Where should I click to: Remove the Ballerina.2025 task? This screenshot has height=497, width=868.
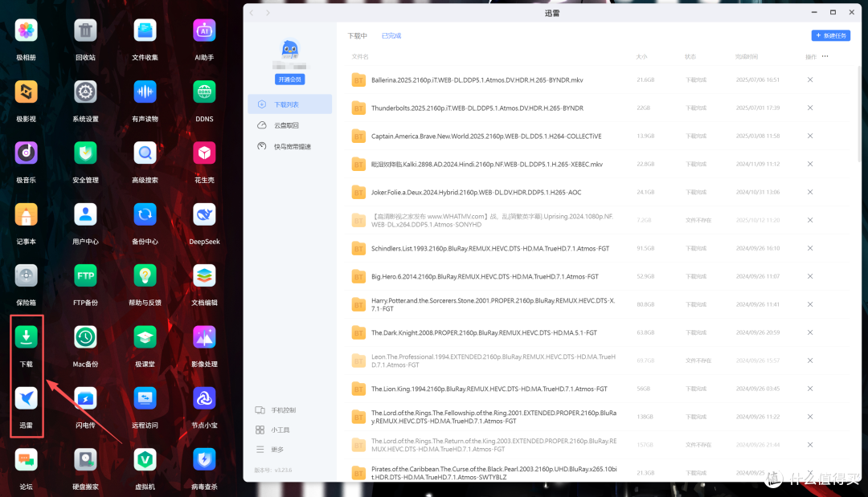point(810,80)
